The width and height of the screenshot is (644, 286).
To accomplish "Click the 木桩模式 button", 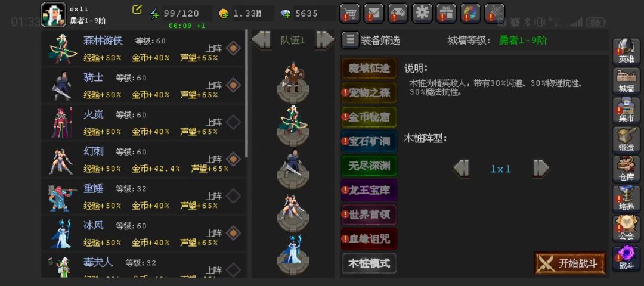I will point(369,263).
